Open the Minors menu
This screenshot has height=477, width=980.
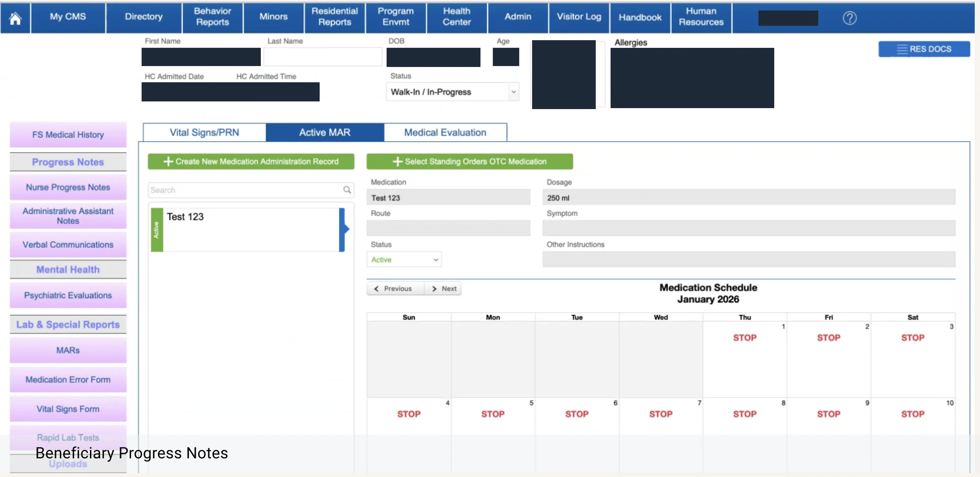(274, 18)
